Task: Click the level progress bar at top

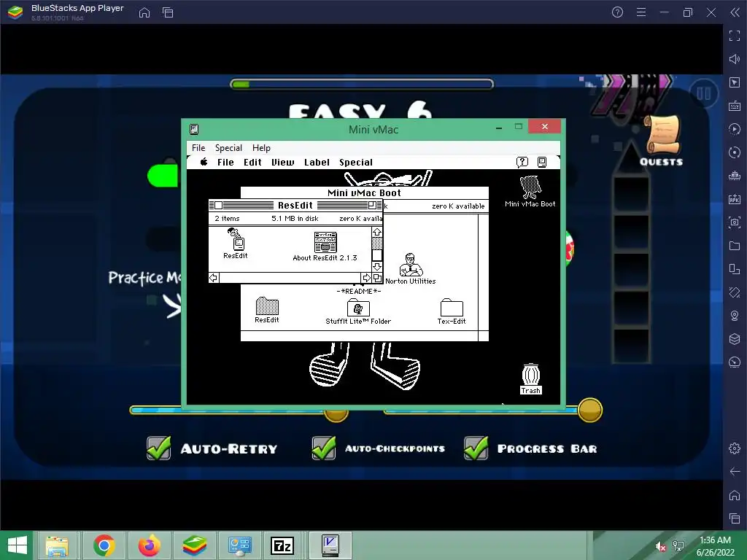Action: click(x=362, y=85)
